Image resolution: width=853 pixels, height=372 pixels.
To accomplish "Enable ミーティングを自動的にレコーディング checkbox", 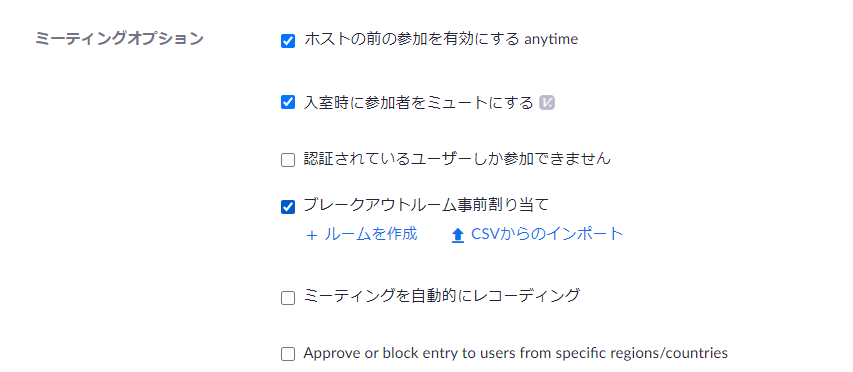I will coord(288,298).
